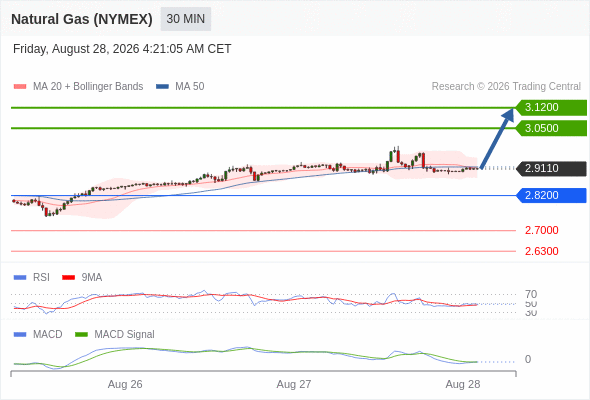The image size is (590, 400).
Task: Select the 2.8200 pivot price tag
Action: click(x=551, y=195)
